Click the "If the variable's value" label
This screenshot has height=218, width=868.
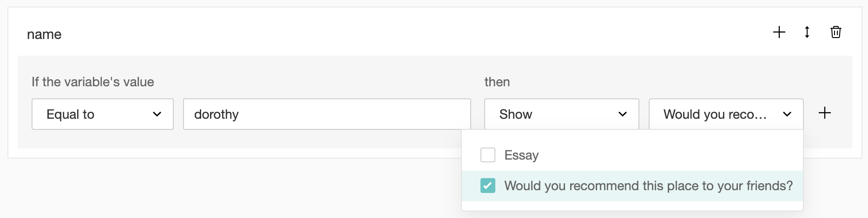click(x=92, y=82)
